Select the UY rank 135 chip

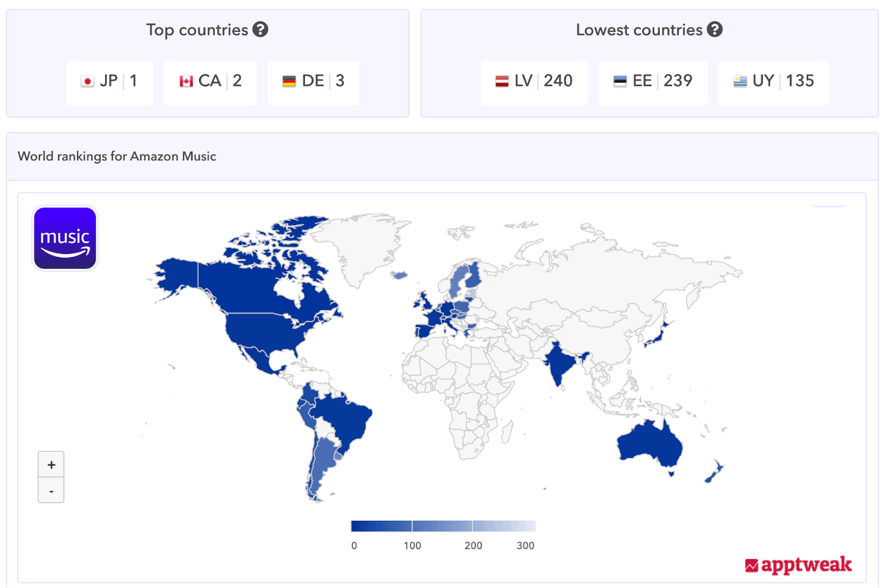[773, 82]
